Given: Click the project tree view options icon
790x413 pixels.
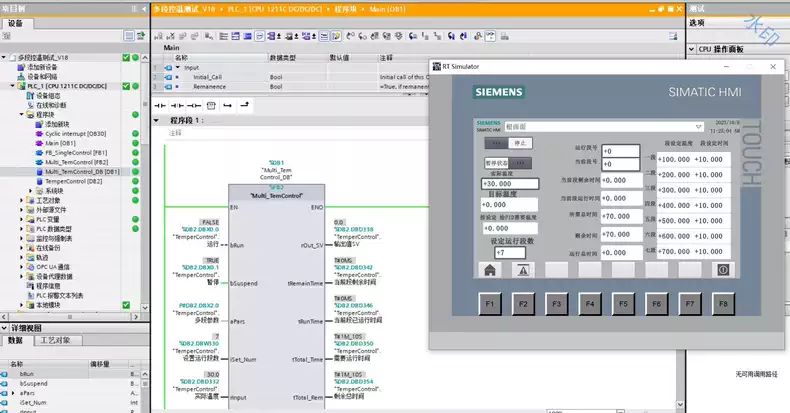Looking at the screenshot, I should (x=129, y=36).
